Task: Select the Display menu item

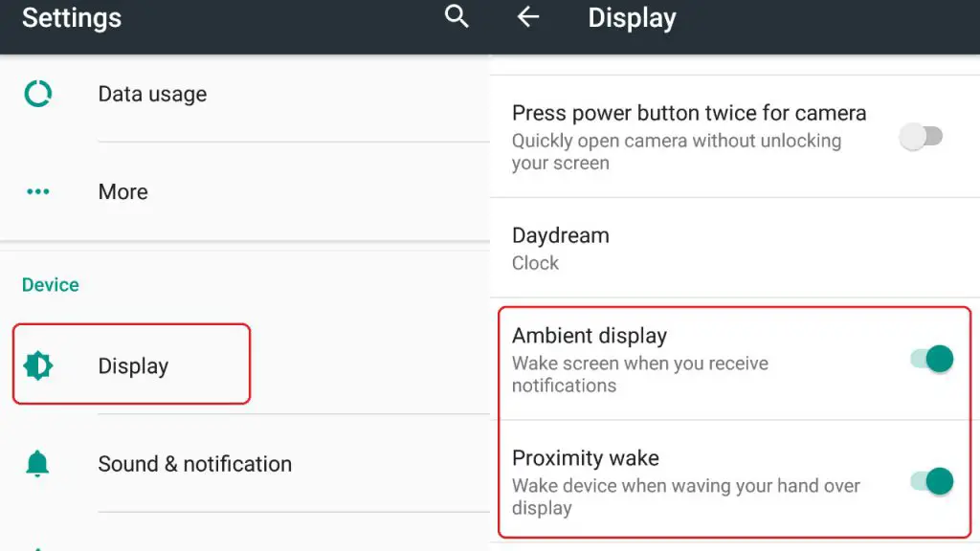Action: 131,364
